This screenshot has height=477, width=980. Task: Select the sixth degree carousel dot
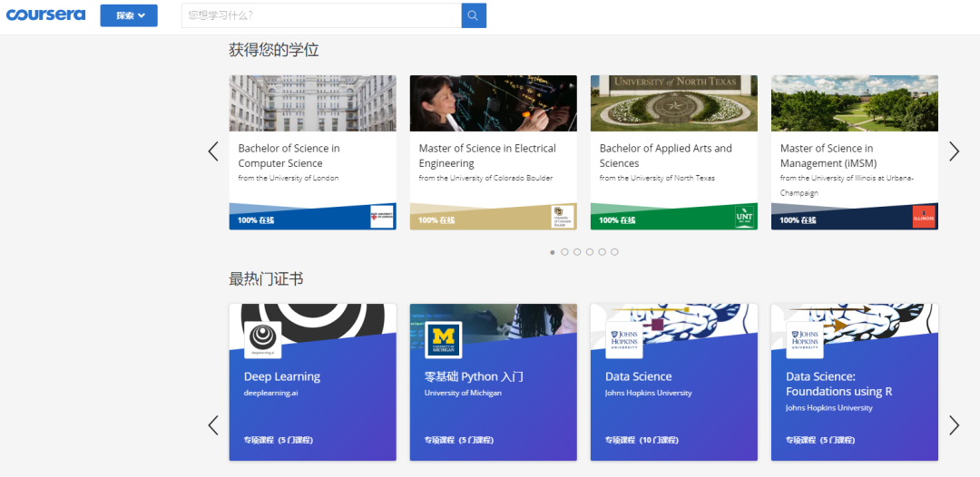(615, 252)
